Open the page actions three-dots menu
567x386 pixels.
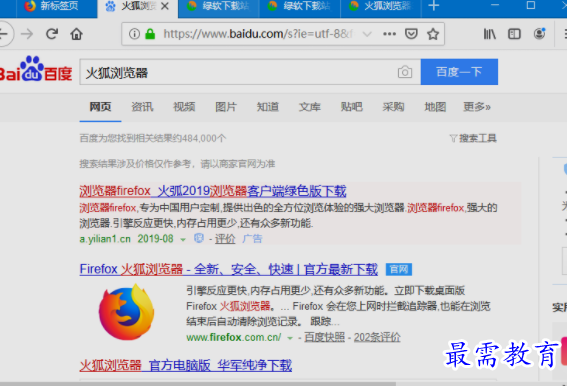click(x=389, y=34)
